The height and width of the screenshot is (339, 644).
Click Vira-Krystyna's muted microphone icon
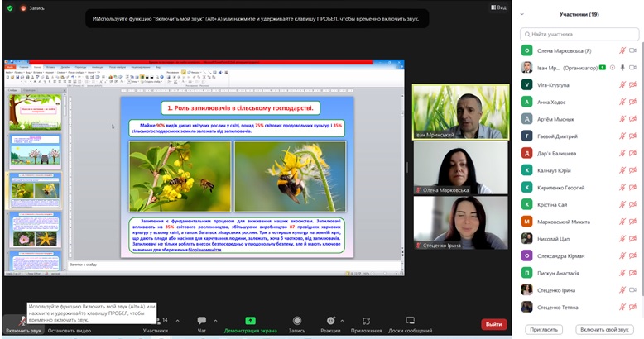pyautogui.click(x=622, y=84)
